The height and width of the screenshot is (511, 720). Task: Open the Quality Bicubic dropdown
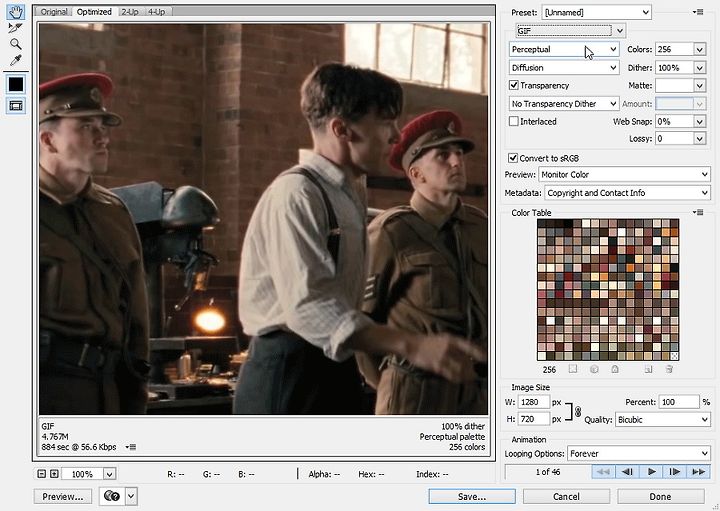tap(663, 420)
